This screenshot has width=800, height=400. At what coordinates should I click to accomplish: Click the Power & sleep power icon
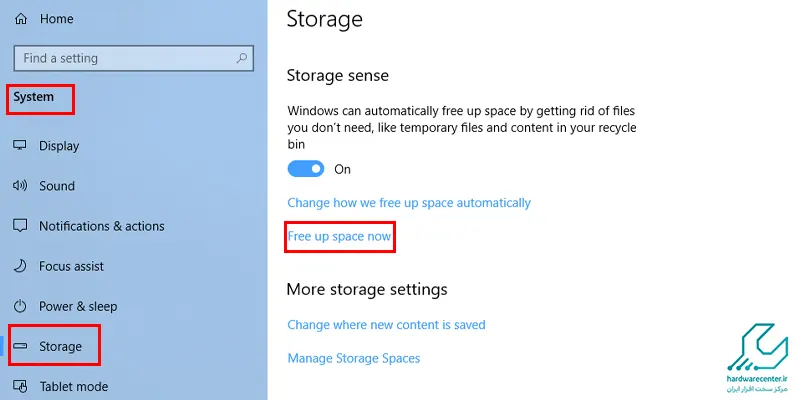click(20, 306)
